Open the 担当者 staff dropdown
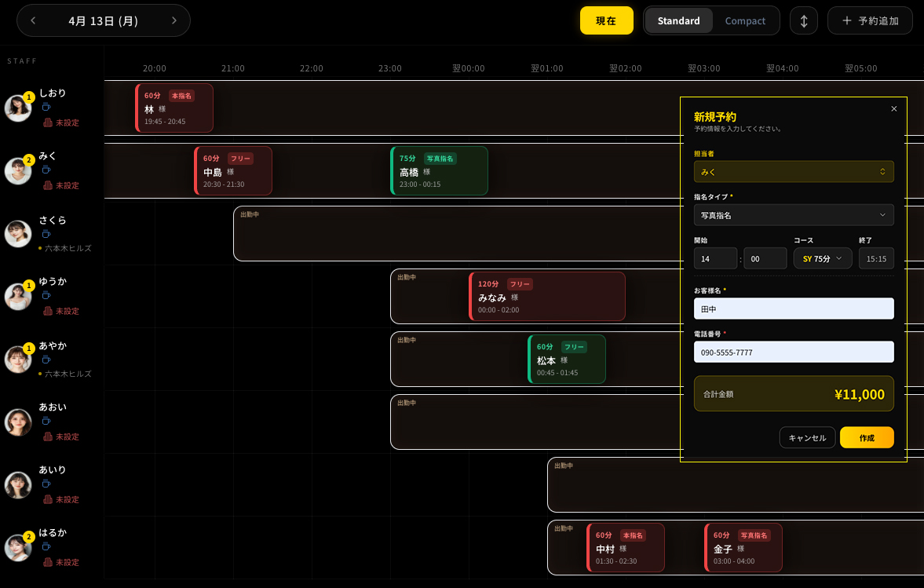Viewport: 924px width, 588px height. [x=793, y=171]
